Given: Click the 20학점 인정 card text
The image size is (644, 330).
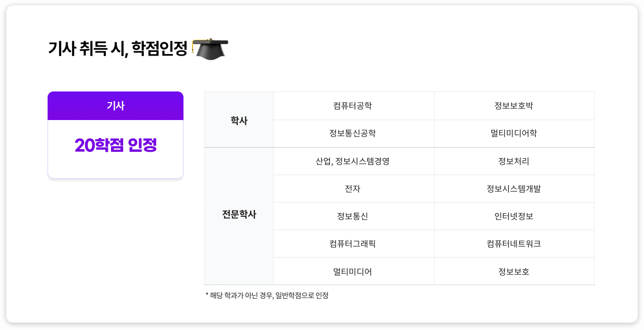Looking at the screenshot, I should coord(115,145).
